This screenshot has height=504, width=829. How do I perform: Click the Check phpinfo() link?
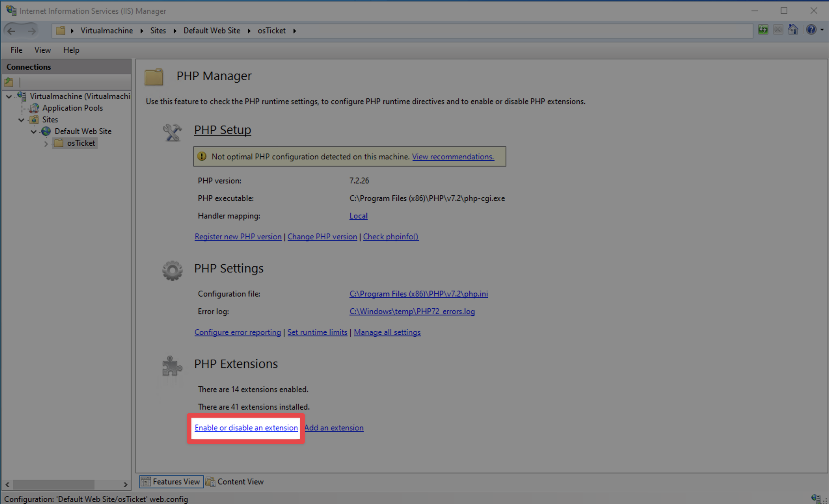coord(390,237)
